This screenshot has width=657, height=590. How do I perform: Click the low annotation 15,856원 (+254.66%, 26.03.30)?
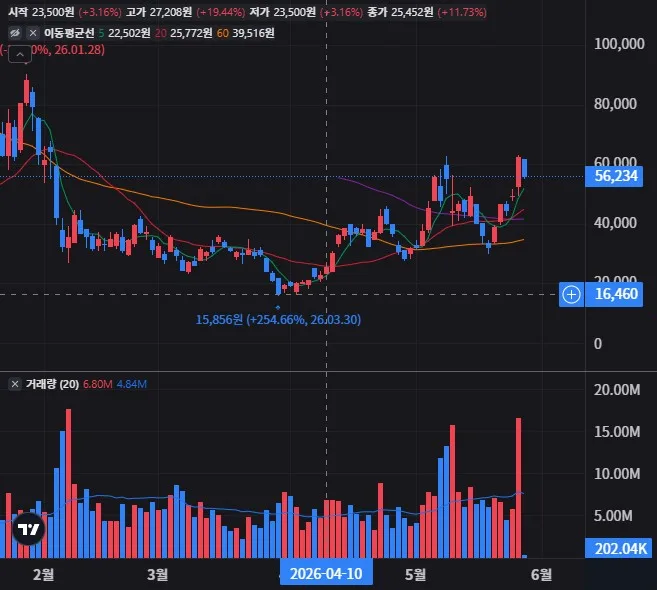pyautogui.click(x=278, y=320)
